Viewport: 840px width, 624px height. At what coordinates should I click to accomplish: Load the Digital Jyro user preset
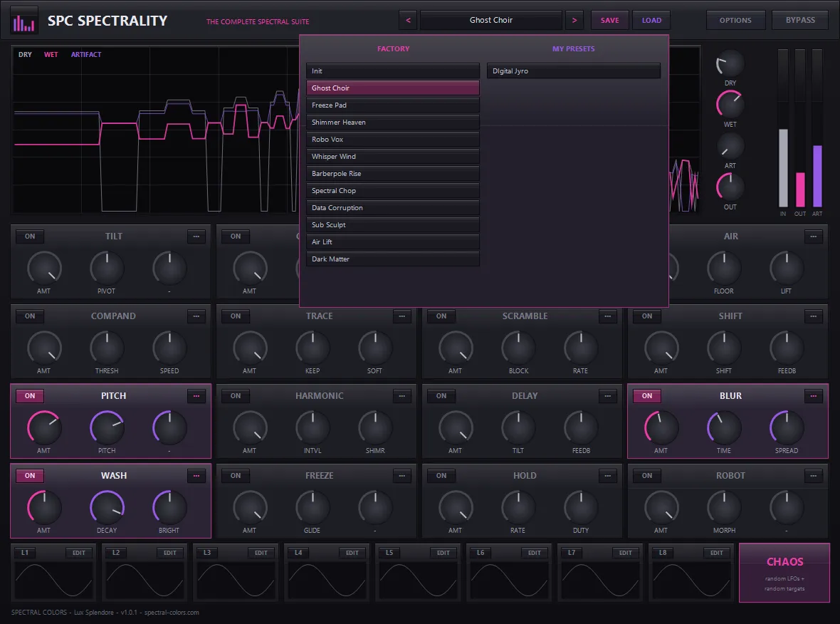574,71
